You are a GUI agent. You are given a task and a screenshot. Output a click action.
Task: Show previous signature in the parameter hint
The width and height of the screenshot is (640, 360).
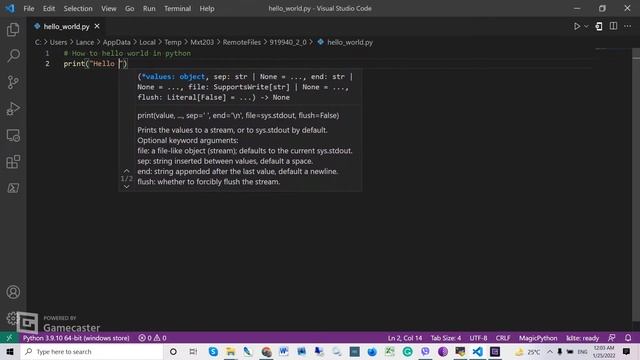(127, 171)
